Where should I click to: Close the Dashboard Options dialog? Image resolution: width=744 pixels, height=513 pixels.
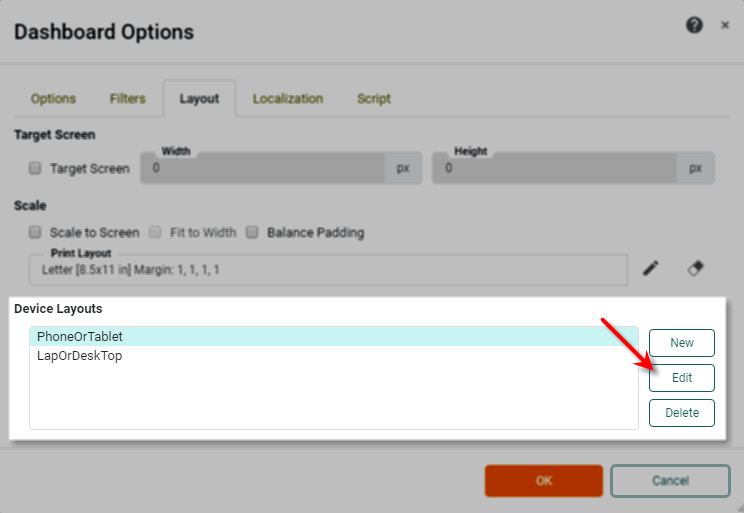pyautogui.click(x=725, y=26)
